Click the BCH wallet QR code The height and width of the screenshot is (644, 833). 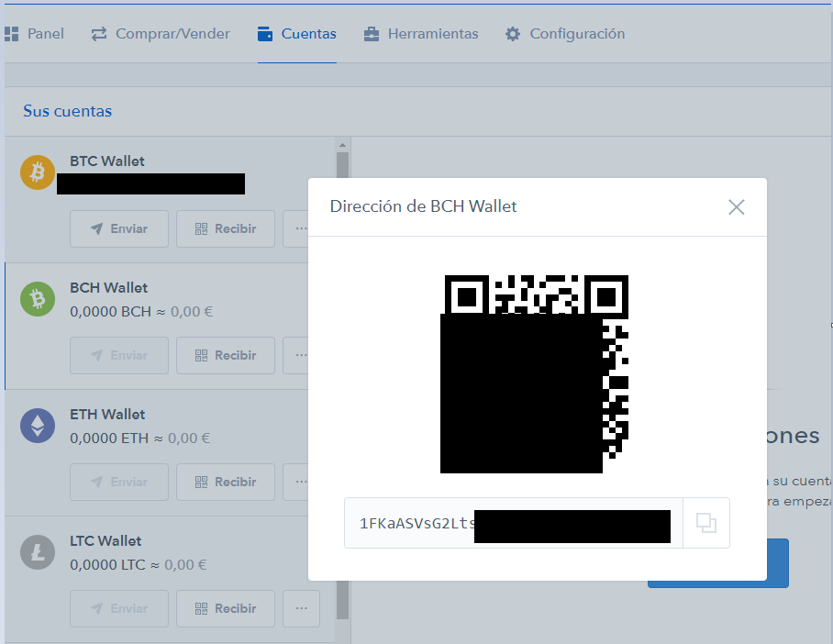[x=535, y=373]
